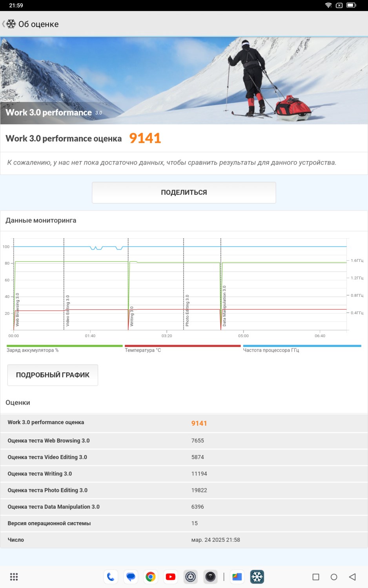
Task: Select the Оценка теста Photo Editing 3.0 row
Action: 184,490
